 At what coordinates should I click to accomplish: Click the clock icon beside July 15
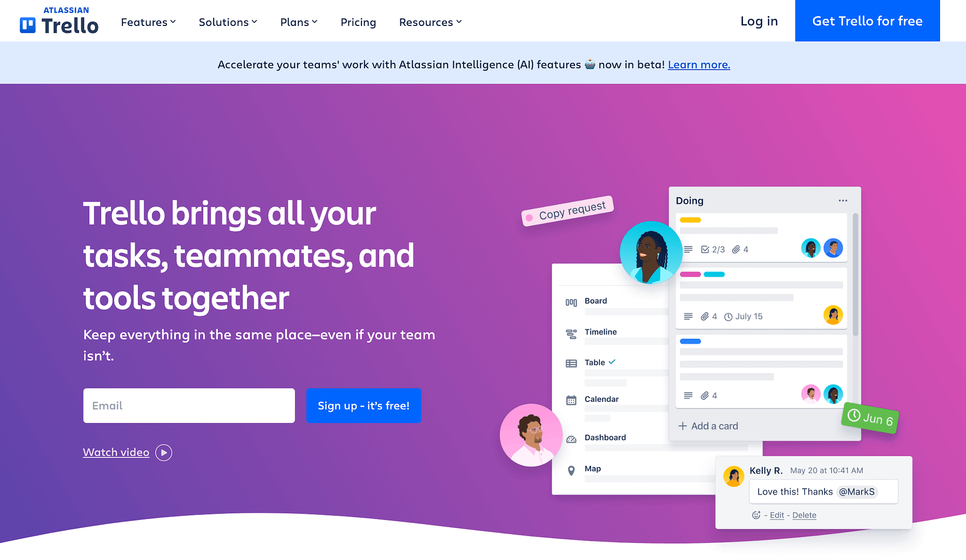pos(728,317)
